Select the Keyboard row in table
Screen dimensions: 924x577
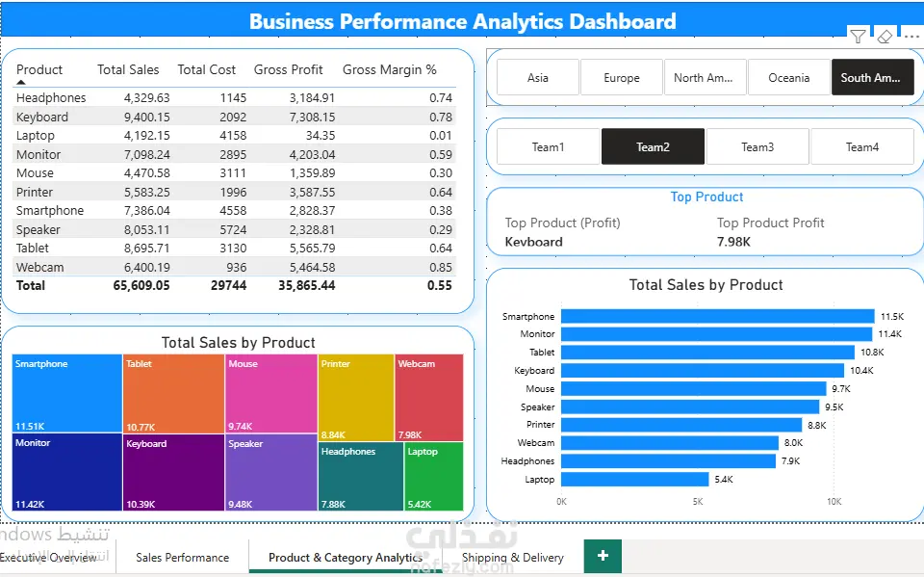(234, 117)
